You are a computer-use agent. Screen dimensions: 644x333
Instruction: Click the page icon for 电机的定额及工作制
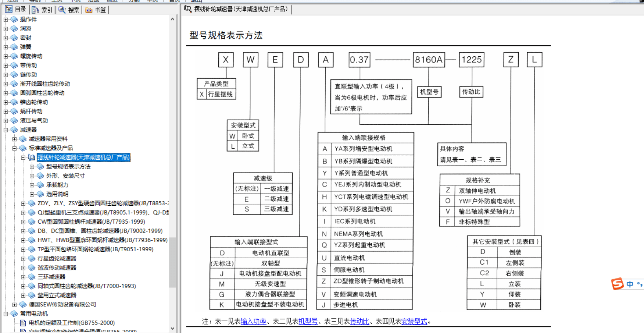pos(23,323)
